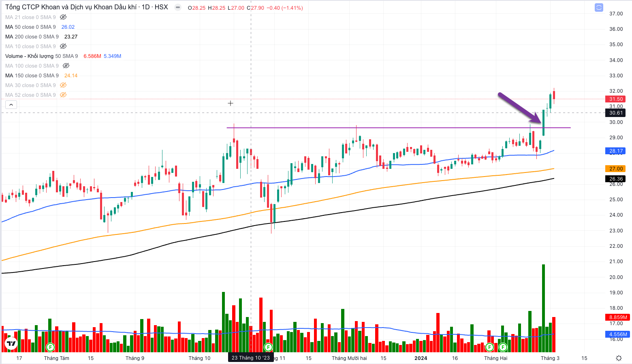Click the change value −0.40 (−1.41%)
This screenshot has width=632, height=364.
(285, 8)
